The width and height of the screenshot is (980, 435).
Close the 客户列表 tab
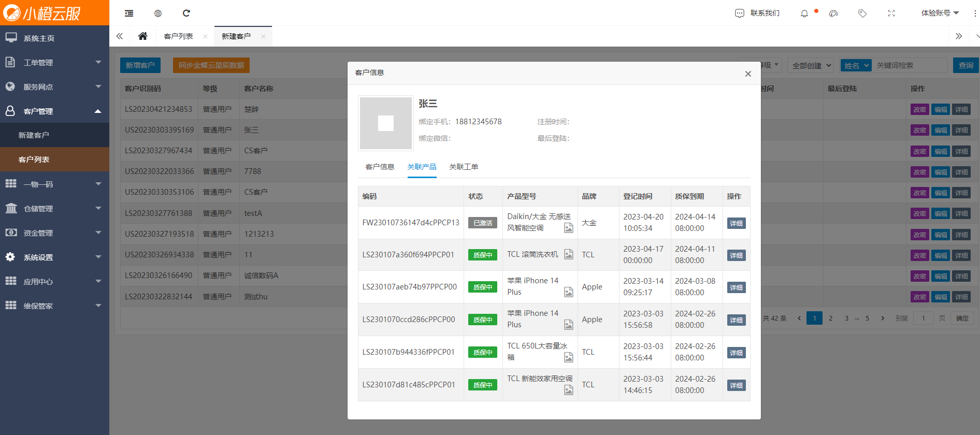(x=205, y=36)
